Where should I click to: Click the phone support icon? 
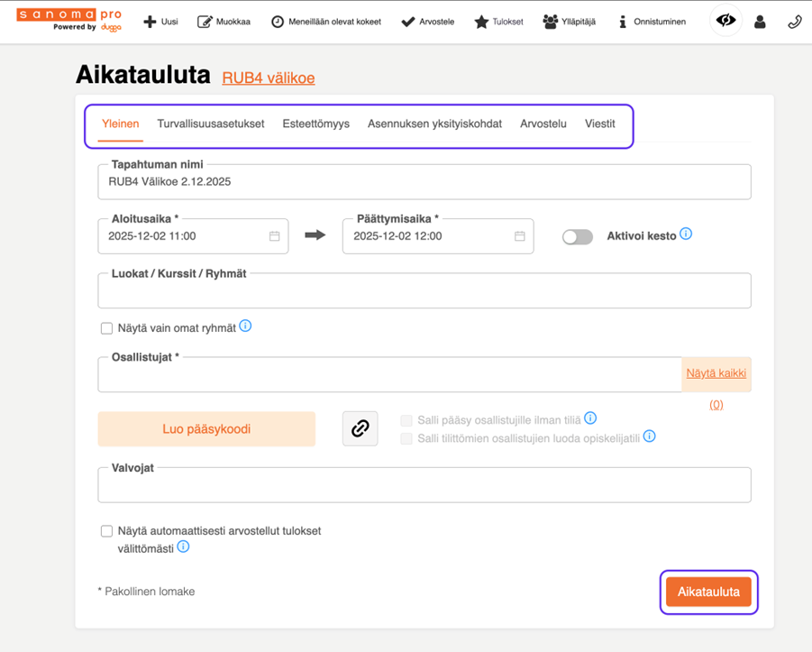point(794,22)
